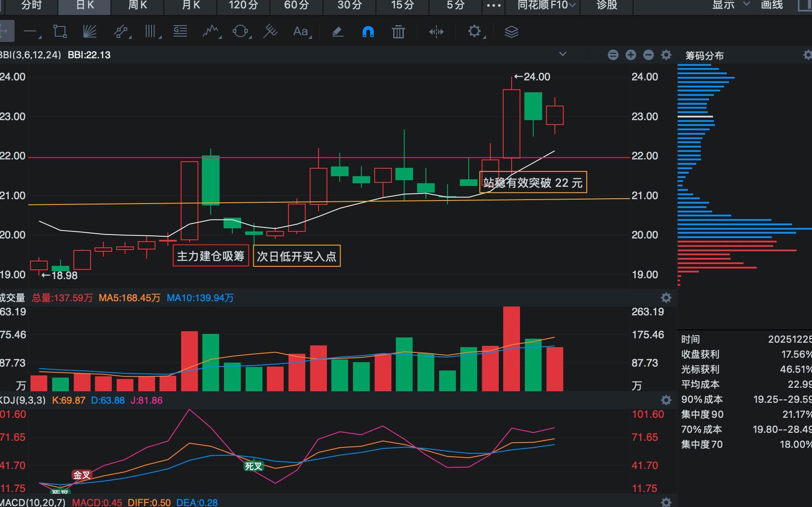Click the BBI(3,6,12,24) indicator name
Image resolution: width=812 pixels, height=507 pixels.
click(x=30, y=55)
